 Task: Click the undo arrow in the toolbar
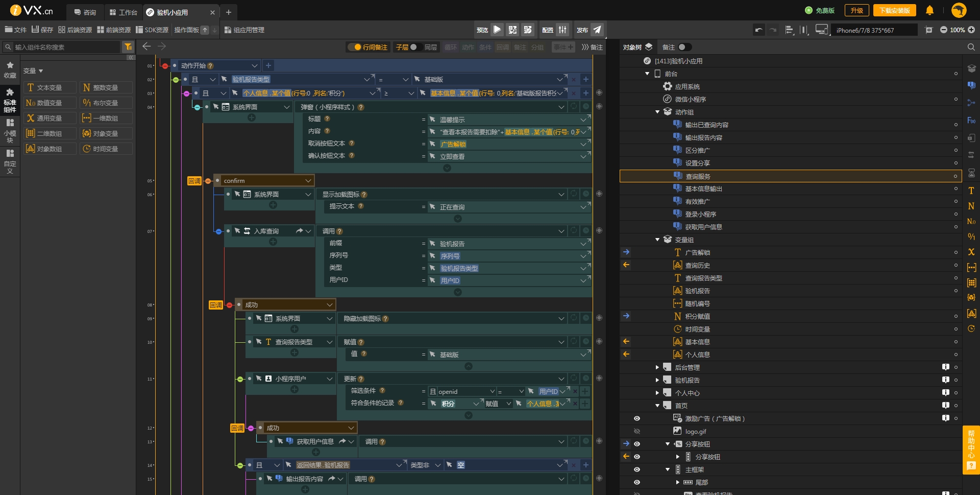point(759,30)
